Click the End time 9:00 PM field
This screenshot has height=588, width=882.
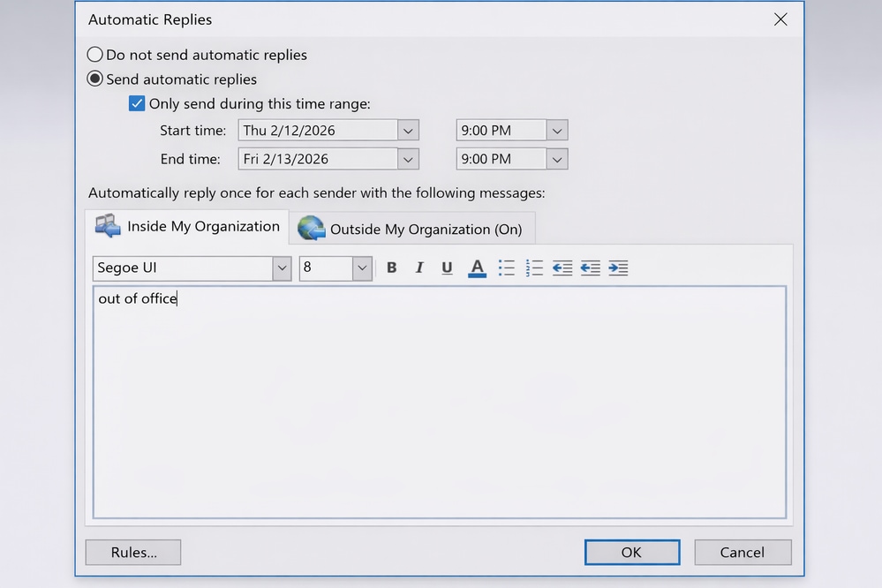click(x=501, y=159)
